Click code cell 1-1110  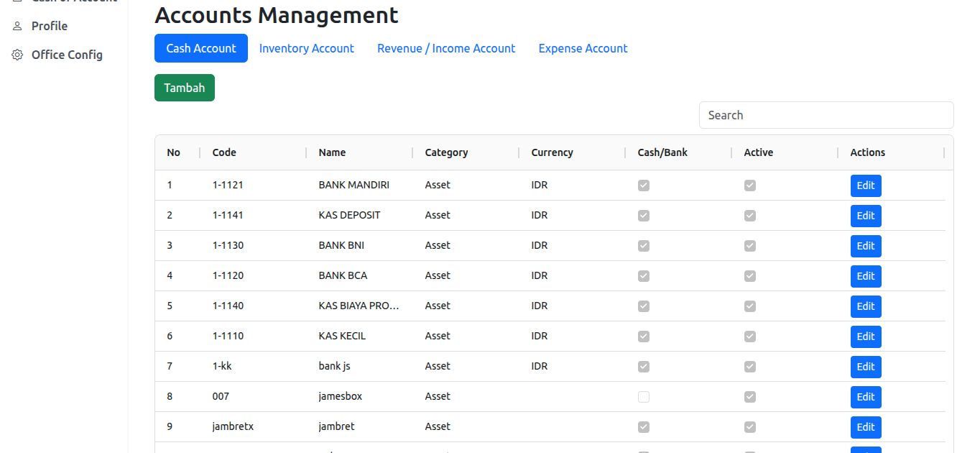[228, 336]
